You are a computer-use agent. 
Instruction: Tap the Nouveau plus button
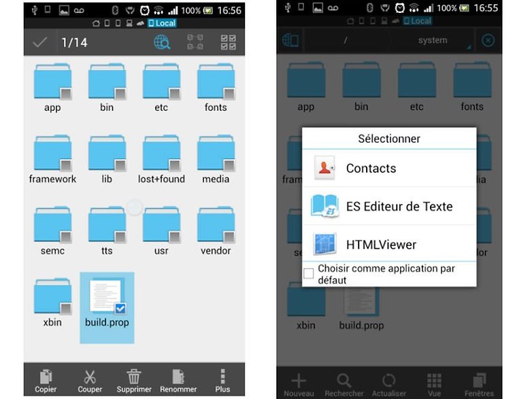pyautogui.click(x=299, y=385)
